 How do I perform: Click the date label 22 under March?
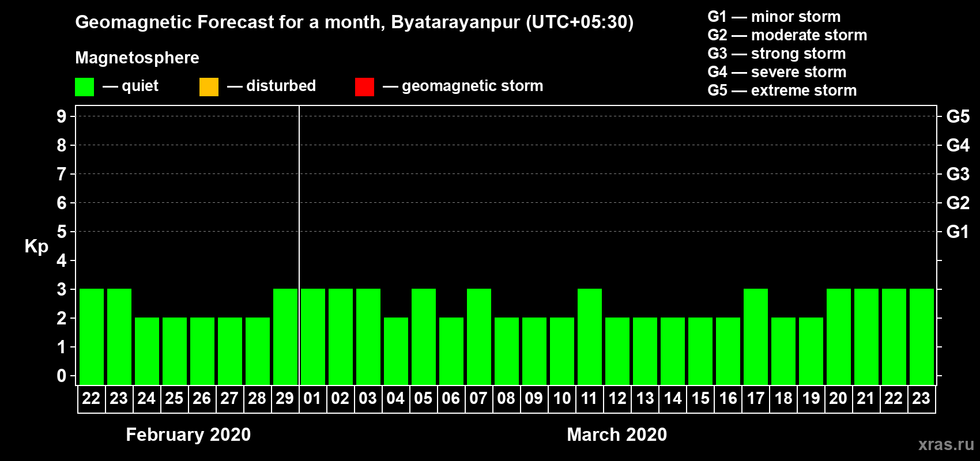pos(894,398)
